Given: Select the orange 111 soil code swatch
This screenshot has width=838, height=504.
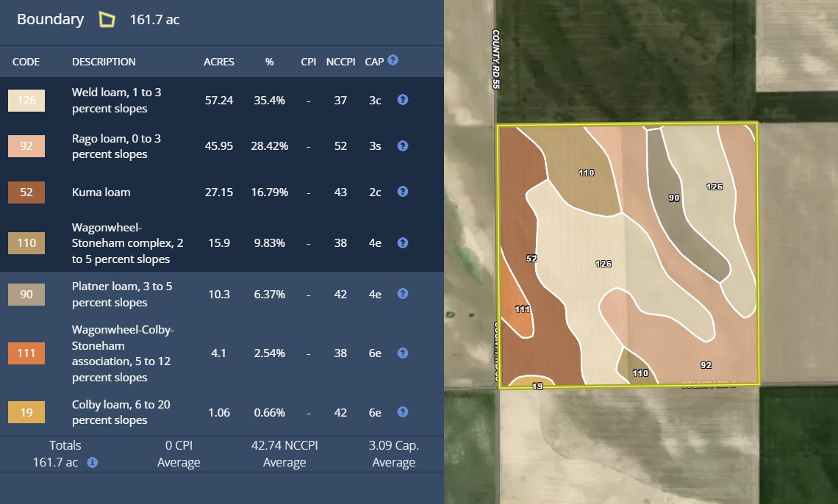Looking at the screenshot, I should (x=26, y=353).
